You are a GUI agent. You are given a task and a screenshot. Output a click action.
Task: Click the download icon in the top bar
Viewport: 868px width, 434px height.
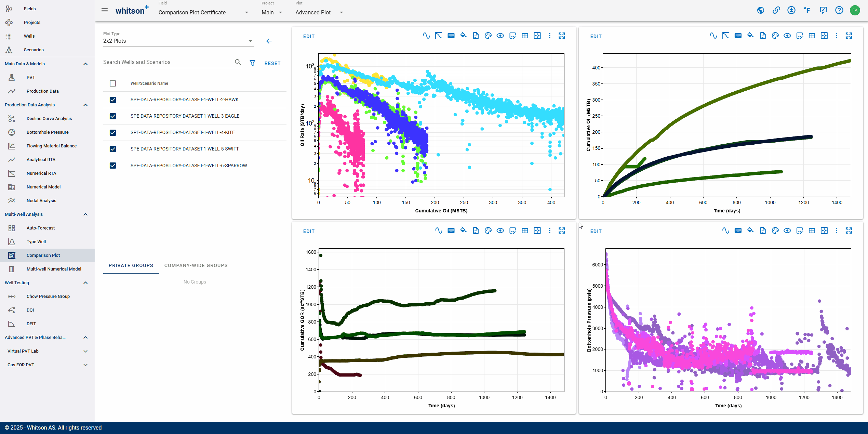pos(791,10)
